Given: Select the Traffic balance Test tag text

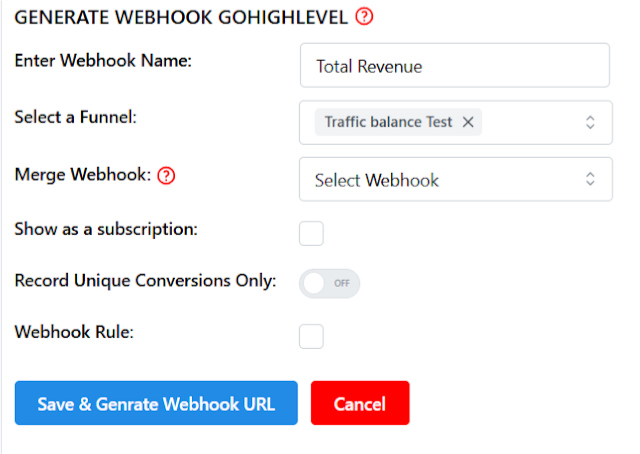Looking at the screenshot, I should click(388, 122).
